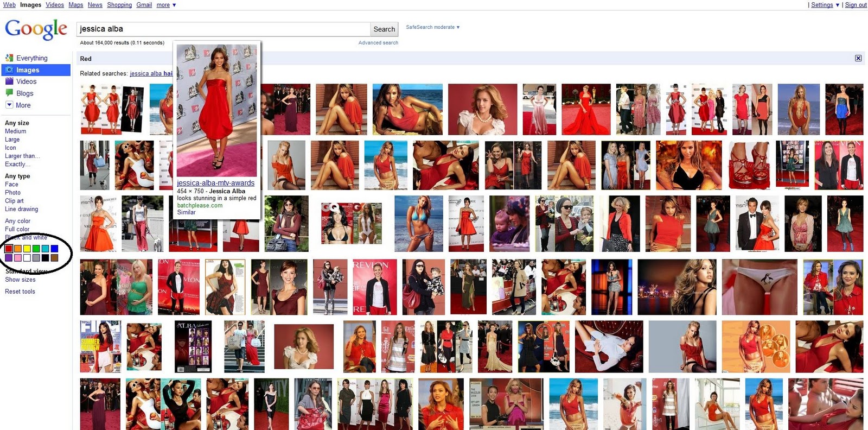Pick the green color swatch
Screen dimensions: 868x430
(x=36, y=249)
